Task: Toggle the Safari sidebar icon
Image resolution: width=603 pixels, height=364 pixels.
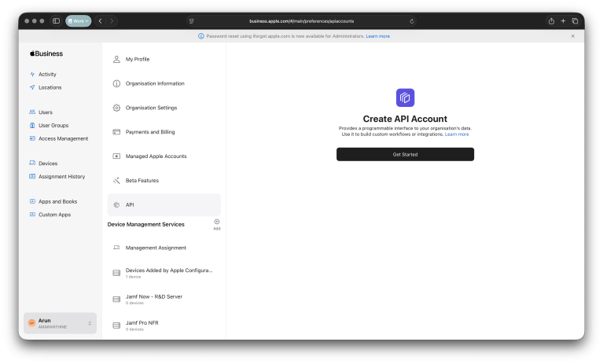Action: coord(56,21)
